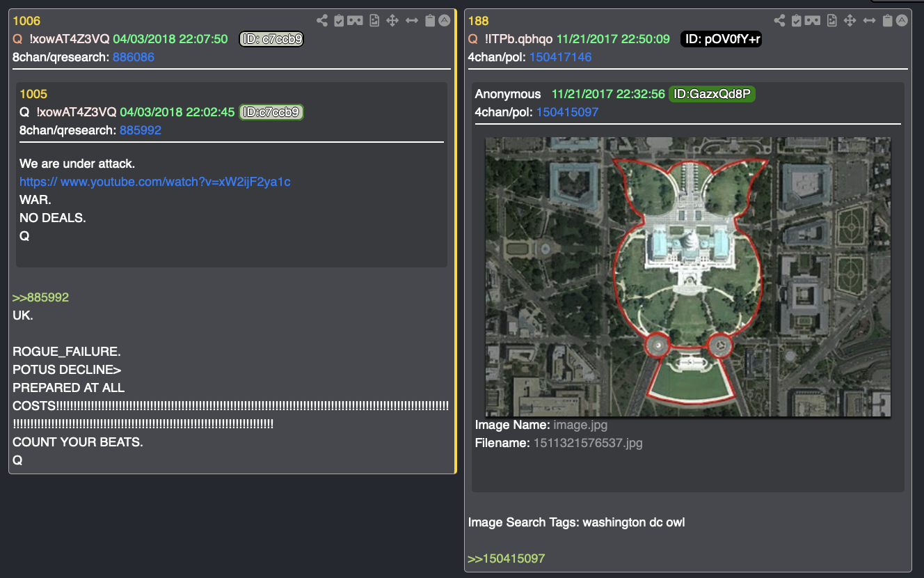Click the 04/03/2018 22:07:50 timestamp
This screenshot has height=578, width=924.
pyautogui.click(x=170, y=39)
